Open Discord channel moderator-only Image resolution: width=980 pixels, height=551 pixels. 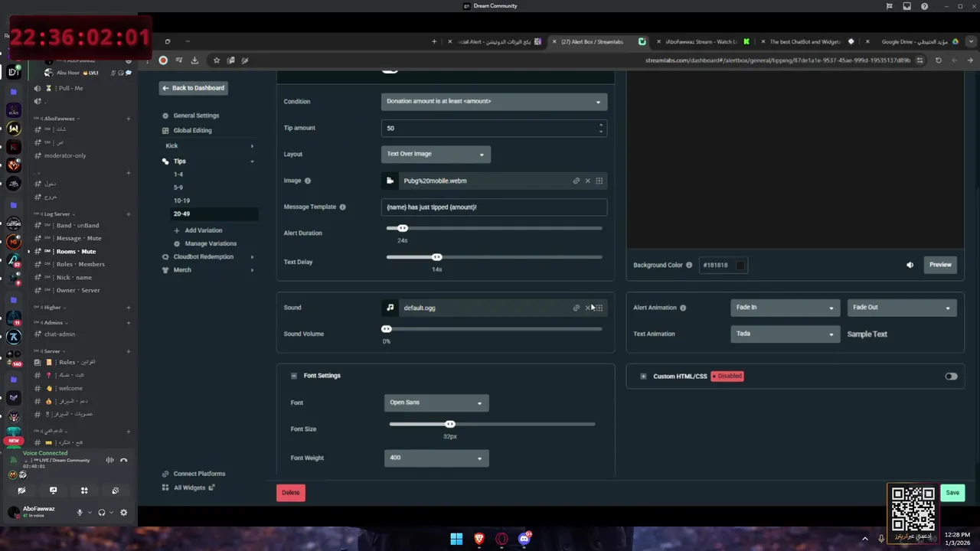(x=65, y=155)
